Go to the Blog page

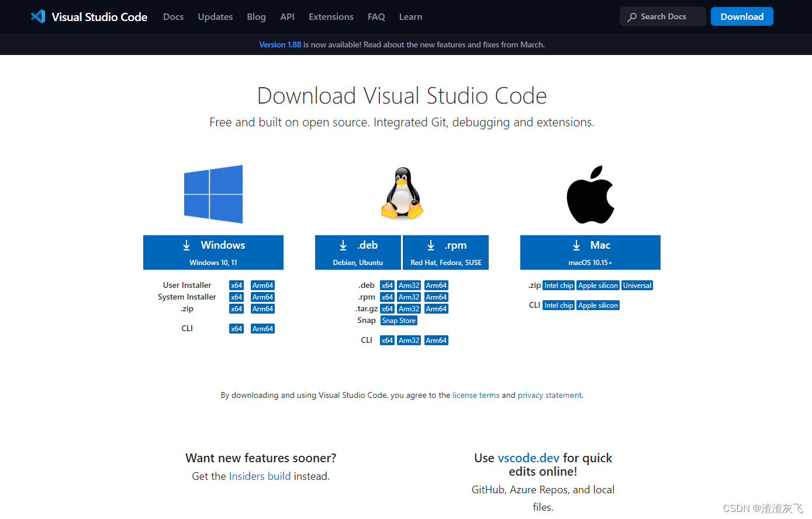click(256, 17)
